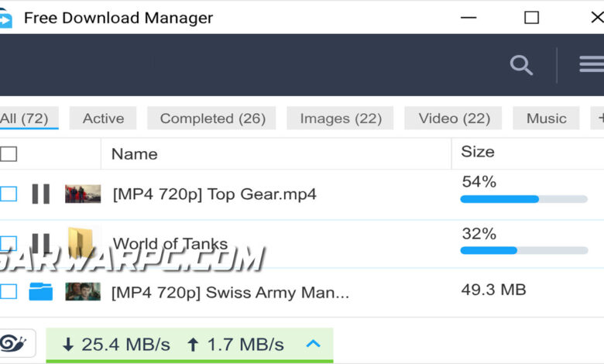Switch to the Completed (26) tab

[212, 118]
